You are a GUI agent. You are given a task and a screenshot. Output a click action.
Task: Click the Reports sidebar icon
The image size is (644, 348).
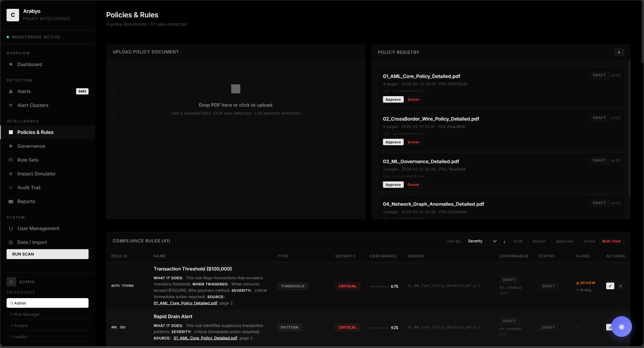[x=11, y=202]
